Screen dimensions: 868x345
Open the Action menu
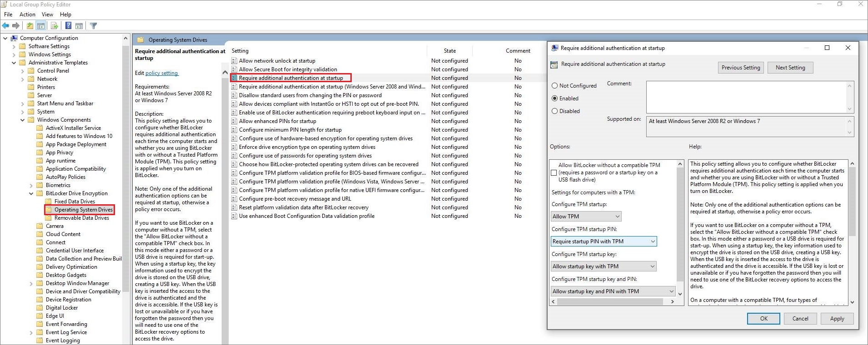27,15
